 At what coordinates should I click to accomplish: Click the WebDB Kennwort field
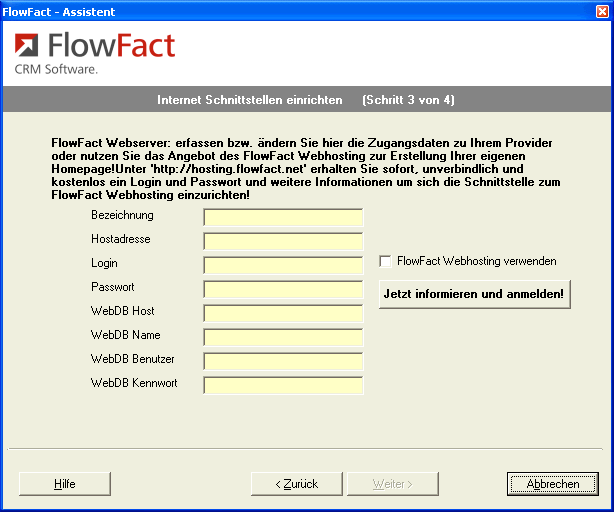283,385
